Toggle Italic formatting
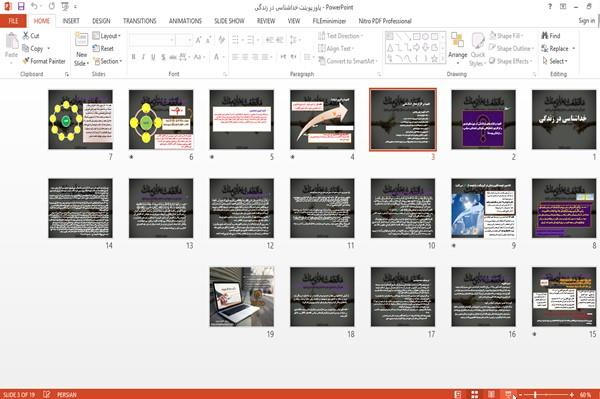Viewport: 600px width, 399px height. 143,57
